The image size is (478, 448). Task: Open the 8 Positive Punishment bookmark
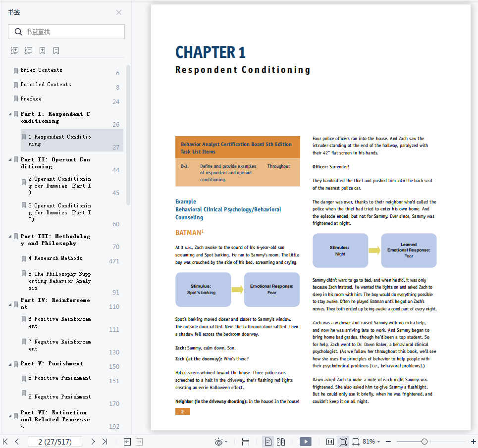(x=60, y=378)
